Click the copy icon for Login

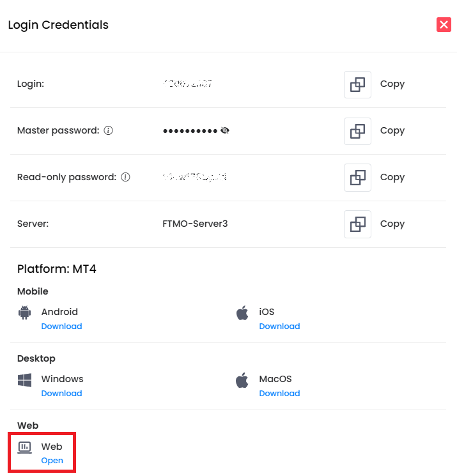(357, 84)
